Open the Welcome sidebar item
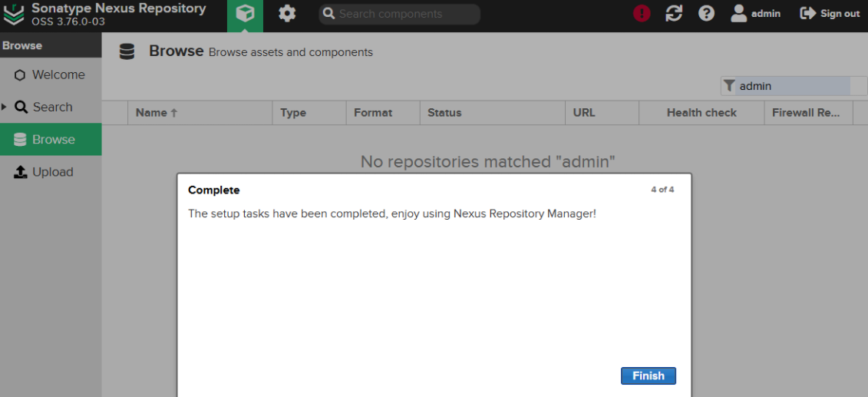Viewport: 868px width, 397px height. 51,74
